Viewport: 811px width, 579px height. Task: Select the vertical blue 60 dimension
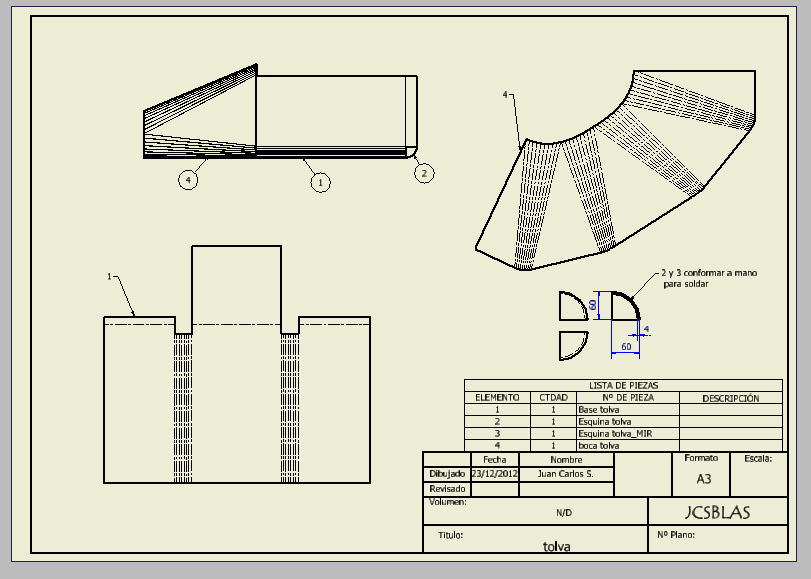[x=593, y=304]
